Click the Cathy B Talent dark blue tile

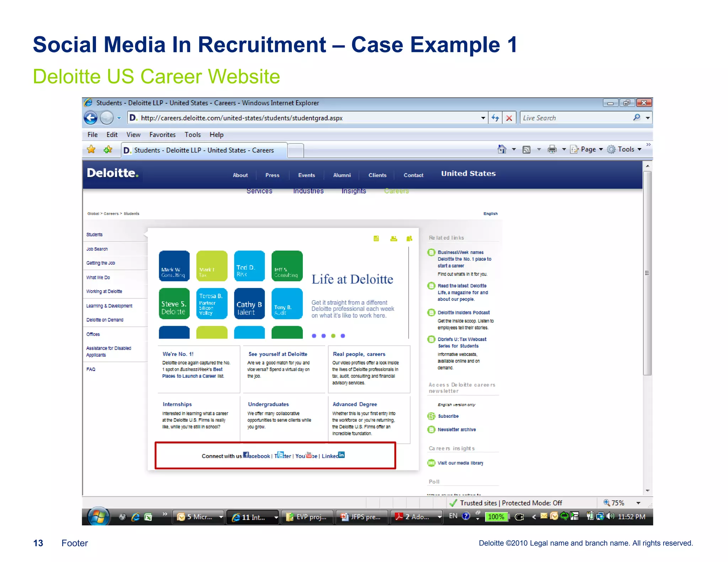(x=250, y=304)
